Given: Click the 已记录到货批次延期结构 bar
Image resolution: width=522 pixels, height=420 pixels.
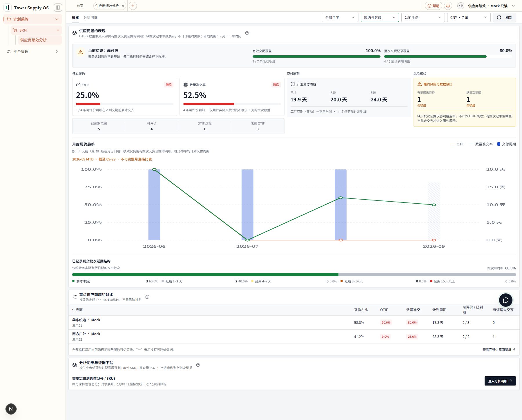Looking at the screenshot, I should (294, 274).
